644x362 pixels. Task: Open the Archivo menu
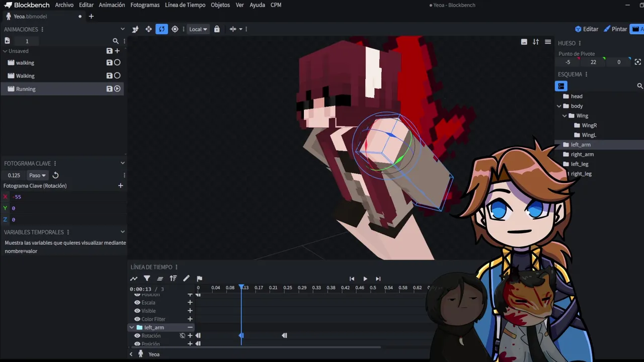click(64, 5)
